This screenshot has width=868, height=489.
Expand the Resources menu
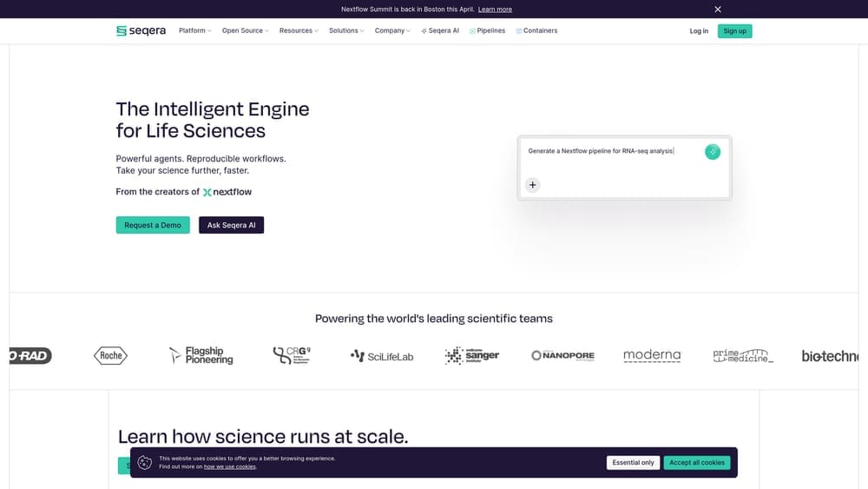[x=299, y=31]
